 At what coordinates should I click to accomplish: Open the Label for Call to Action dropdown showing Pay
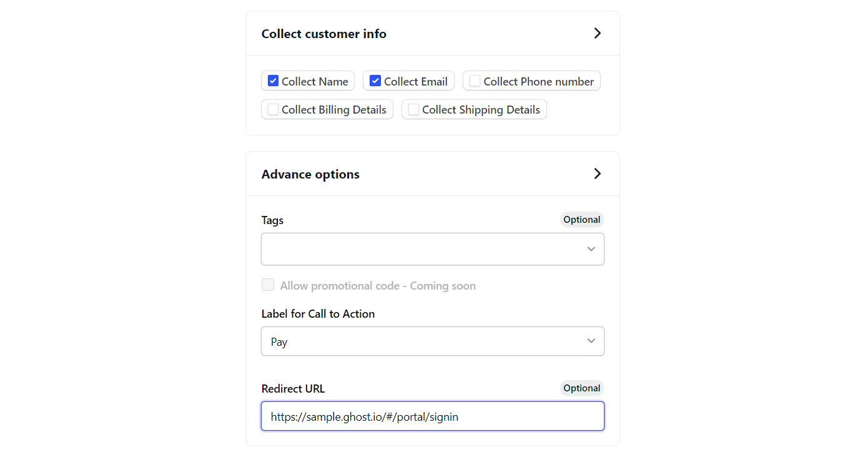pyautogui.click(x=433, y=341)
